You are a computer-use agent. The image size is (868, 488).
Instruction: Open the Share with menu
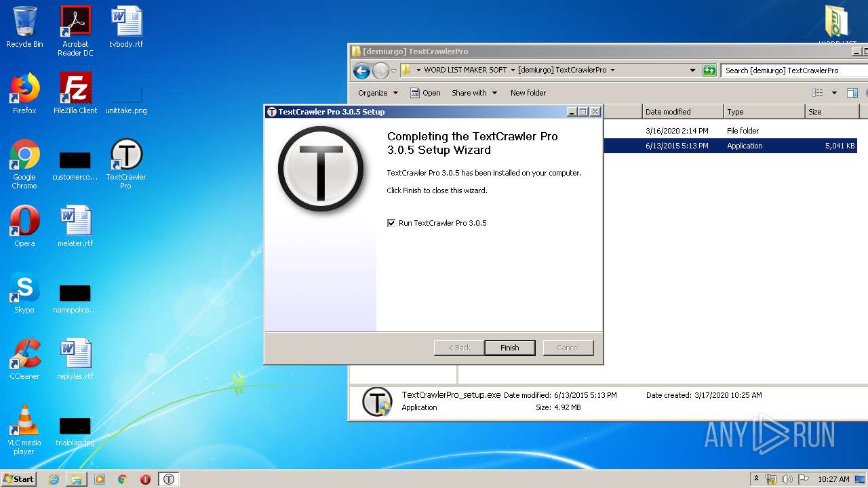[x=474, y=93]
